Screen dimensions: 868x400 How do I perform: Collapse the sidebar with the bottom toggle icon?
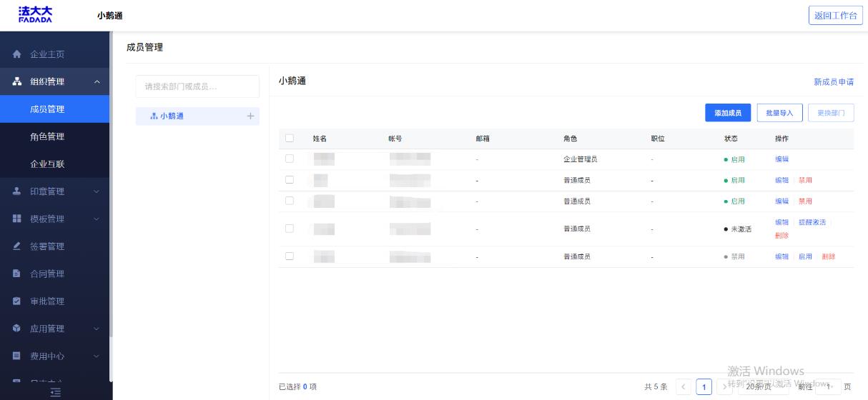coord(56,392)
